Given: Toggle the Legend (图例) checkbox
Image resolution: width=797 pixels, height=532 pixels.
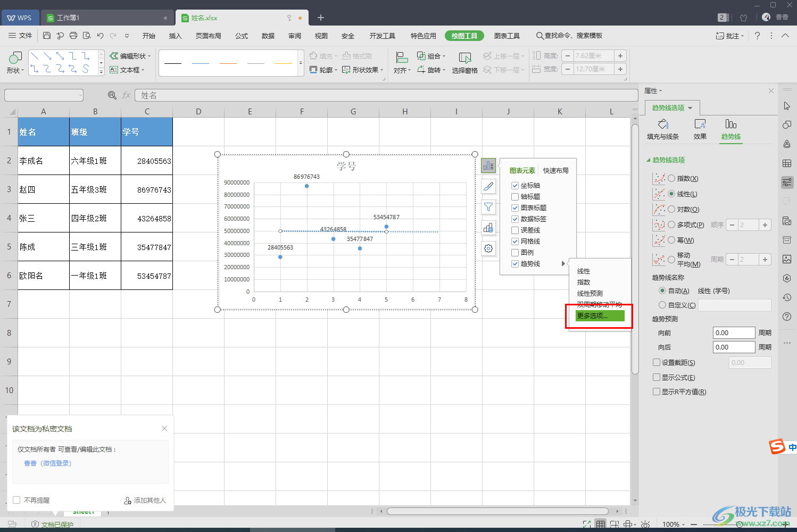Looking at the screenshot, I should point(515,253).
